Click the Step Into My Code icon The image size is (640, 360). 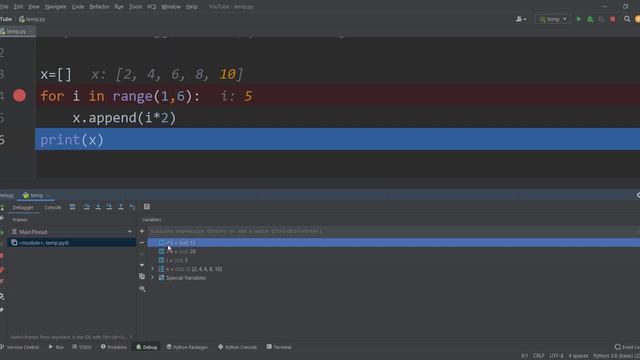109,207
